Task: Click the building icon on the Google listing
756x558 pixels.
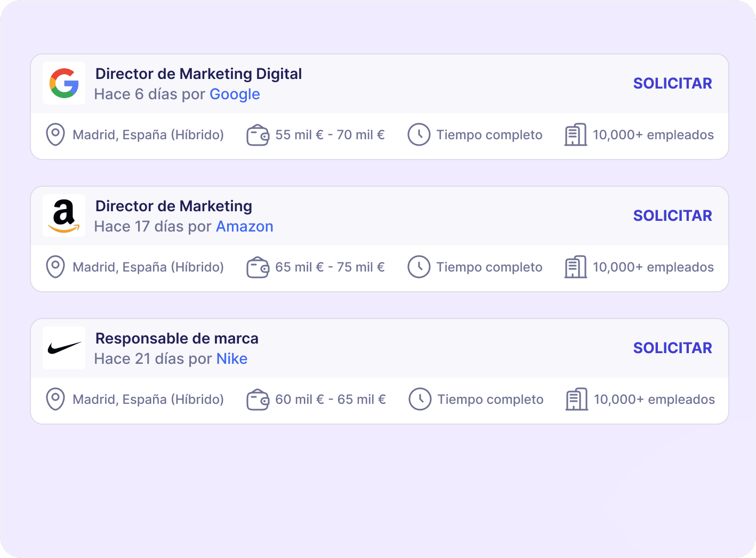Action: [575, 134]
